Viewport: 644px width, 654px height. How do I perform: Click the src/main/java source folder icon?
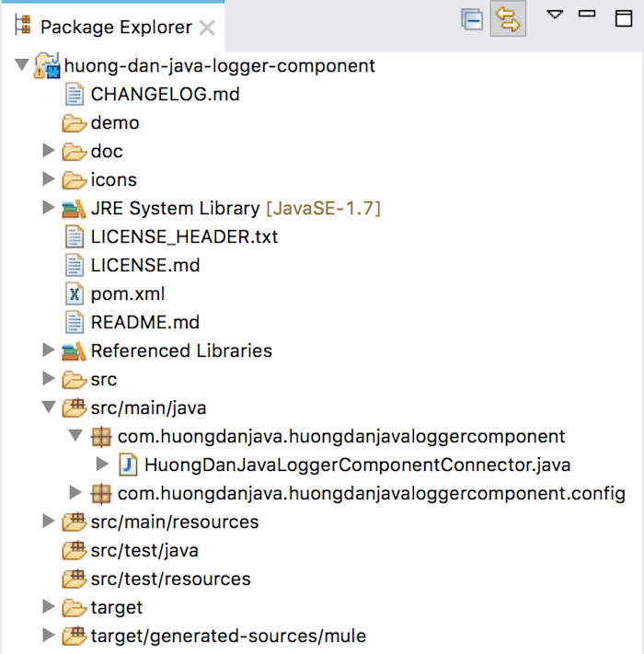tap(74, 407)
